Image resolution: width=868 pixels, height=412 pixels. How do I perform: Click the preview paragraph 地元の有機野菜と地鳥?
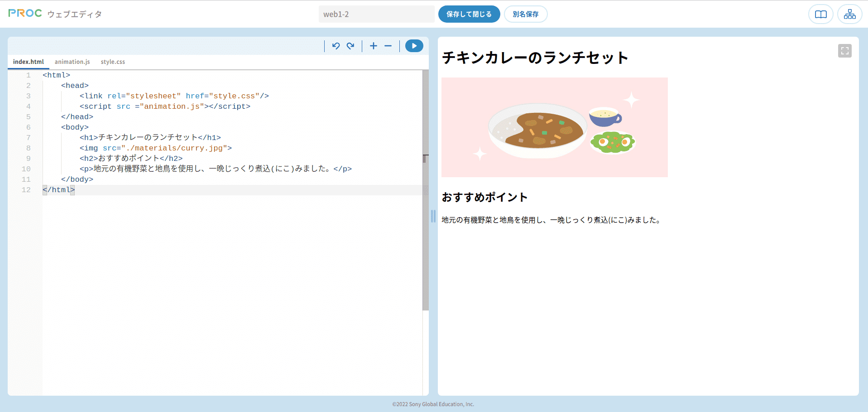552,220
